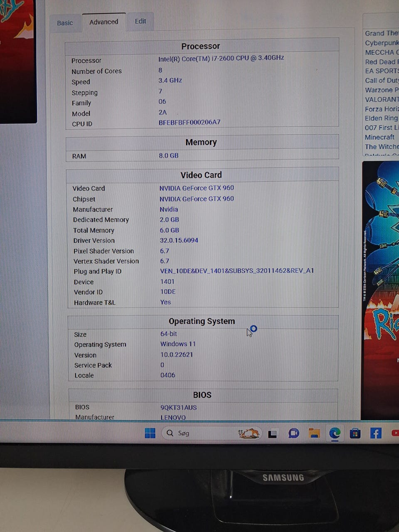The image size is (399, 532).
Task: Open the Windows Start menu
Action: pos(150,433)
